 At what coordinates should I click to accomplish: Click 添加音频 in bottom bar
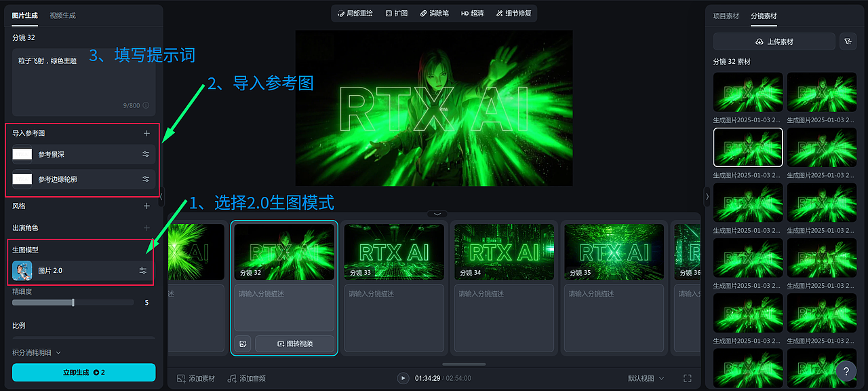(247, 378)
